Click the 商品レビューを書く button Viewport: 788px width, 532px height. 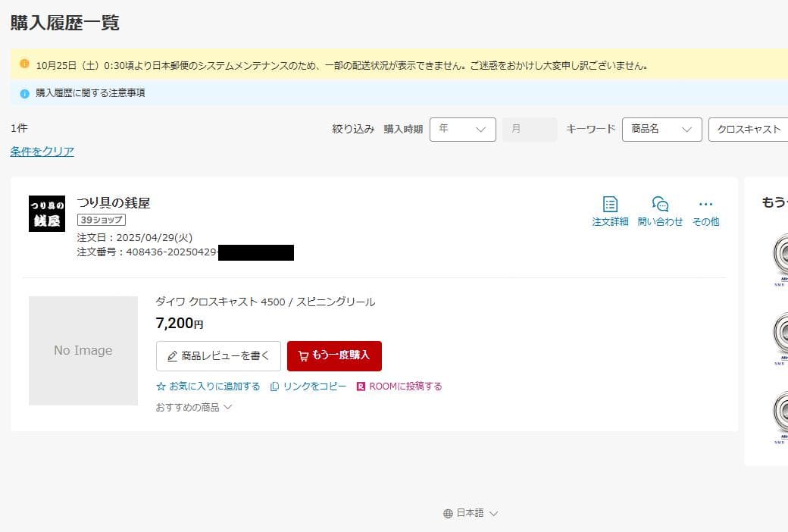pyautogui.click(x=219, y=356)
